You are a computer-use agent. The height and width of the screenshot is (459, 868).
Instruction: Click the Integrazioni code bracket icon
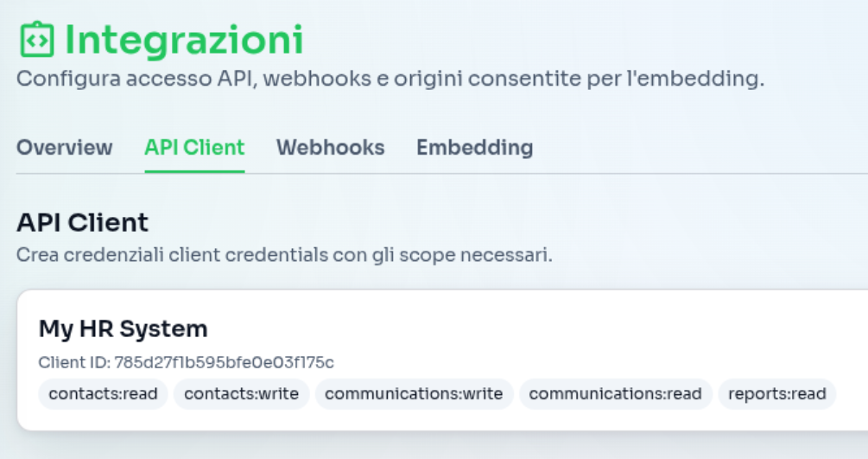(35, 40)
